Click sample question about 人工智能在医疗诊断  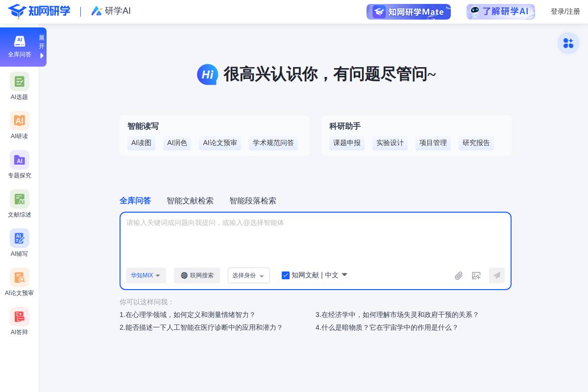click(201, 327)
